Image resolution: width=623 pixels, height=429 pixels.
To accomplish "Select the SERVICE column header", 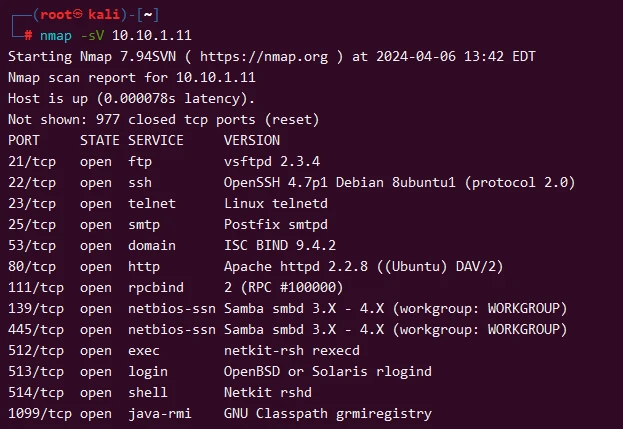I will [156, 140].
